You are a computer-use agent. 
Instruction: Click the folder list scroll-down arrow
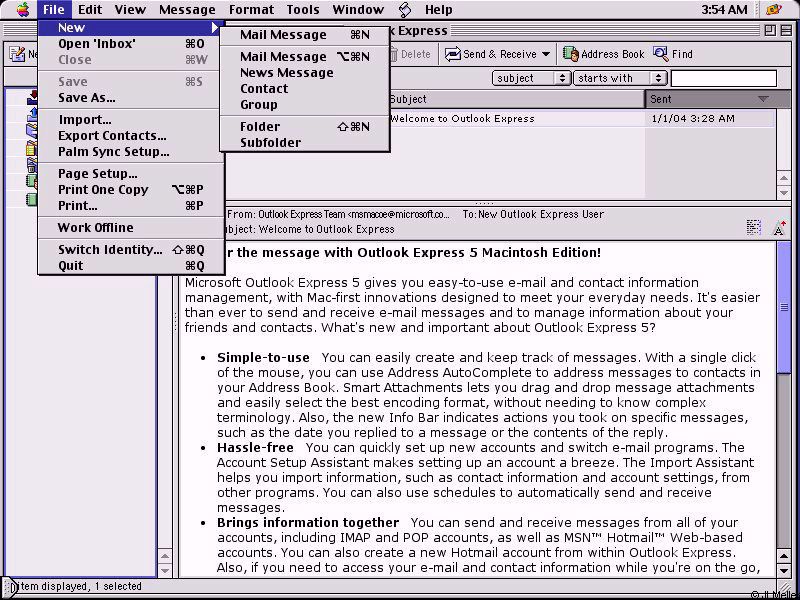pos(165,570)
